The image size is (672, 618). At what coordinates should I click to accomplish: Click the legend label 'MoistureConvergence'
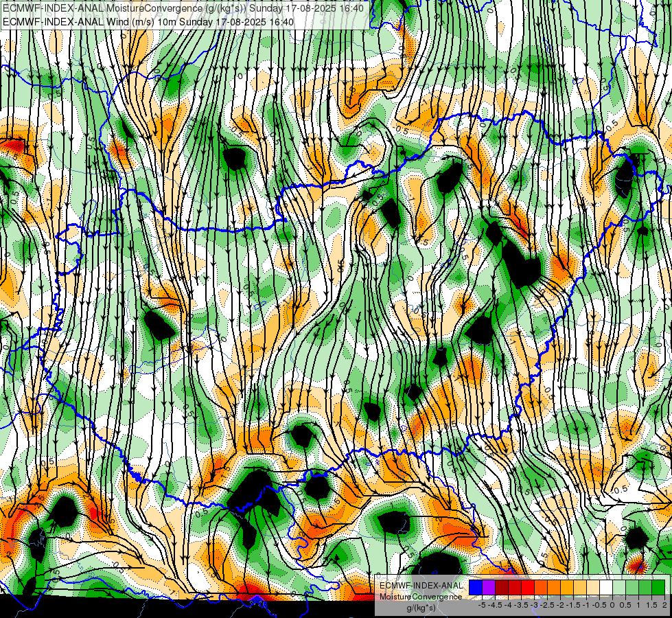pyautogui.click(x=421, y=597)
